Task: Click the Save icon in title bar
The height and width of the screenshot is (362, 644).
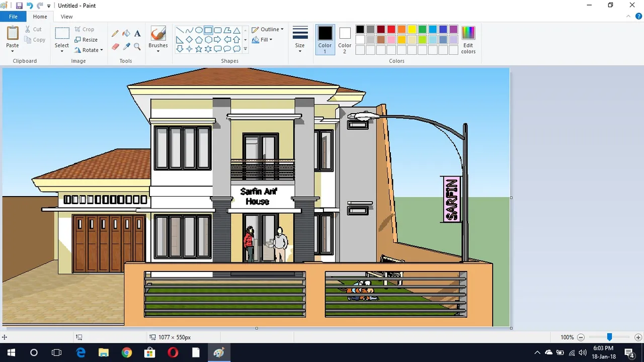Action: 19,6
